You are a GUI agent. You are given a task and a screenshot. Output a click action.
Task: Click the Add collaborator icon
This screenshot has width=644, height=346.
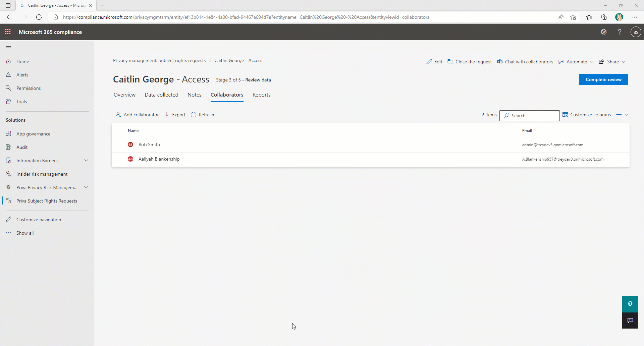pos(118,114)
